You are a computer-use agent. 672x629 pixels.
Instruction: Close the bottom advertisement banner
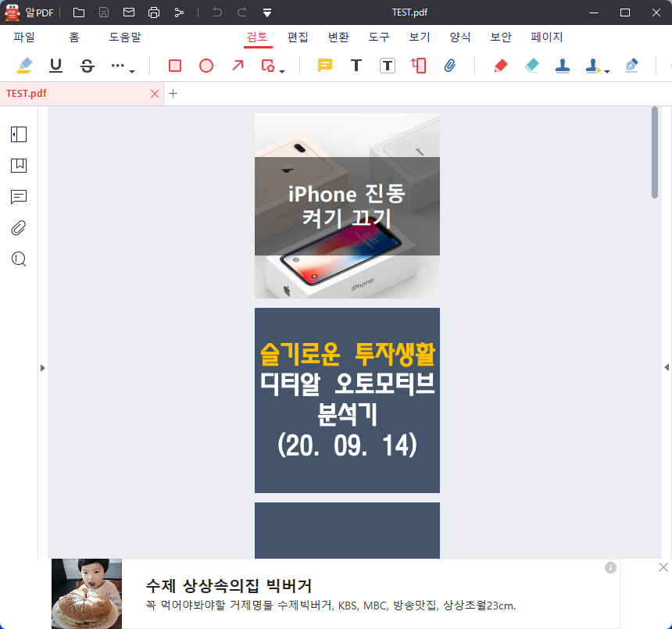click(x=663, y=567)
